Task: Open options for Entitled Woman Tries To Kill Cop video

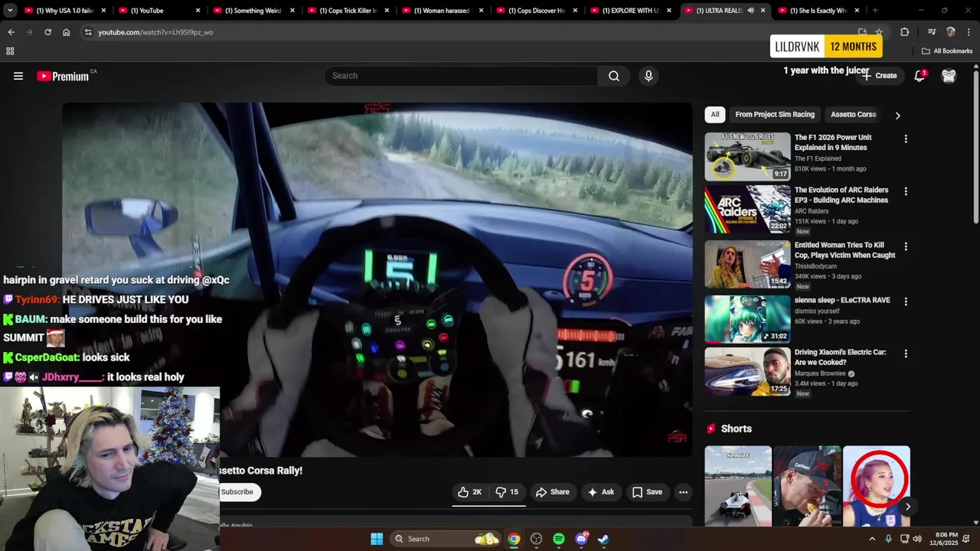Action: [x=906, y=246]
